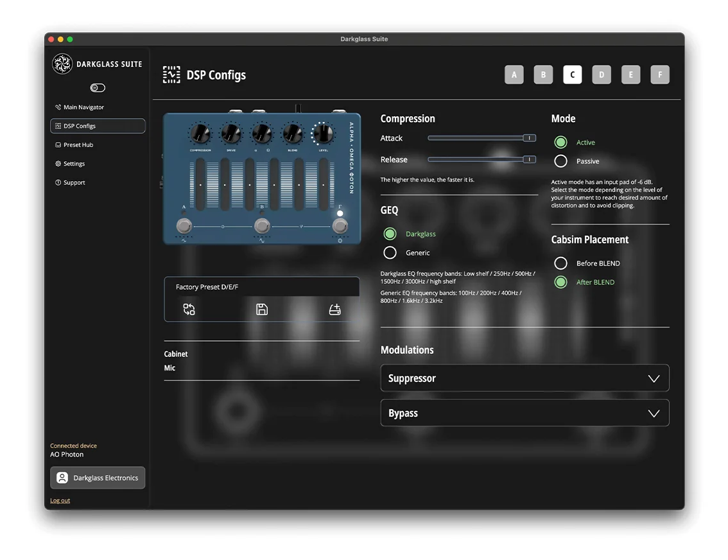Select the Passive mode radio button
Image resolution: width=728 pixels, height=560 pixels.
pyautogui.click(x=561, y=161)
